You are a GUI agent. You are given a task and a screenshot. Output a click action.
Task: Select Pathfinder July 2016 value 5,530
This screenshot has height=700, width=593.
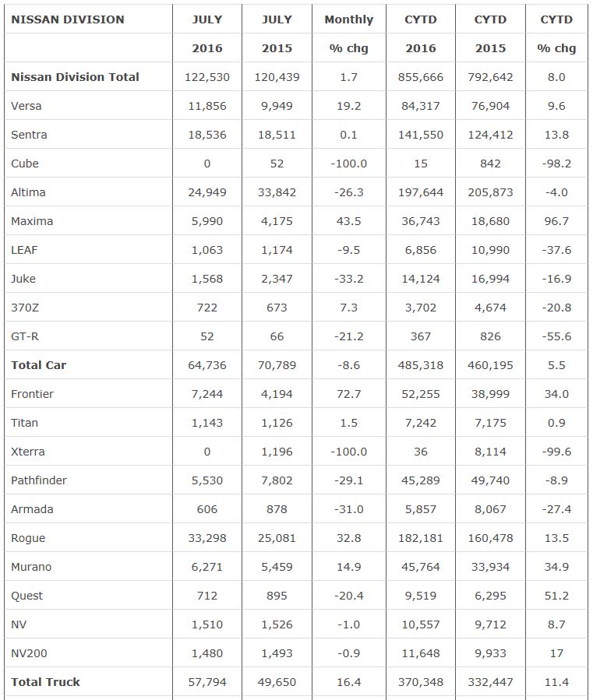coord(207,480)
